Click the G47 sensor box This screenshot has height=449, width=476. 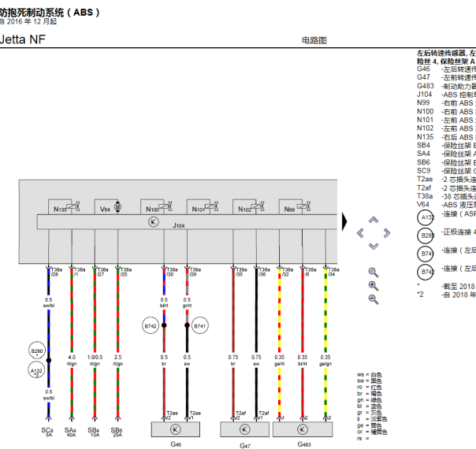coord(244,429)
